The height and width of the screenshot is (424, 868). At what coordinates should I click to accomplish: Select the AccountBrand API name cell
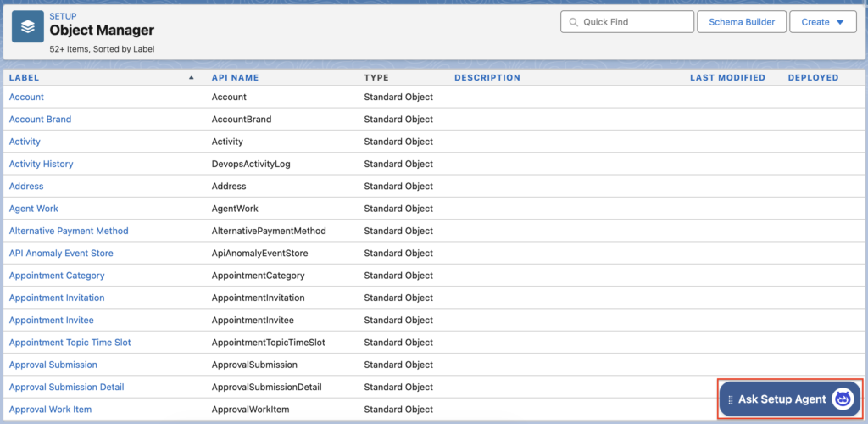(x=242, y=119)
